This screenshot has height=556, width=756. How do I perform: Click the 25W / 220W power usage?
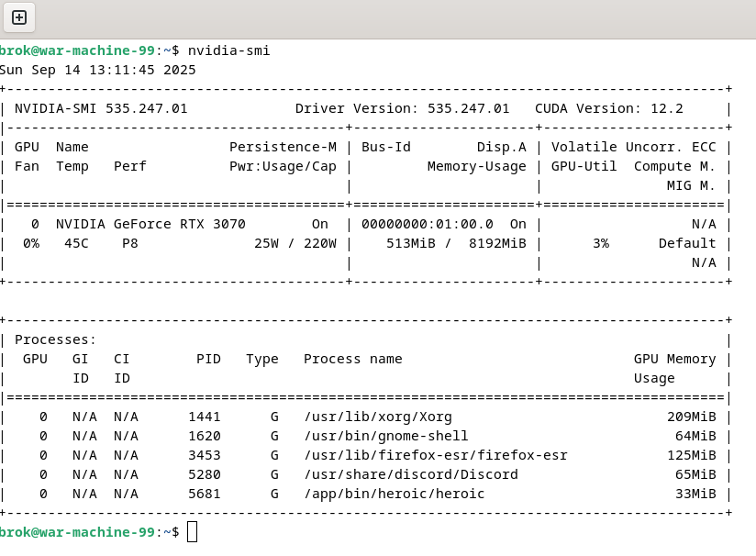[x=295, y=243]
